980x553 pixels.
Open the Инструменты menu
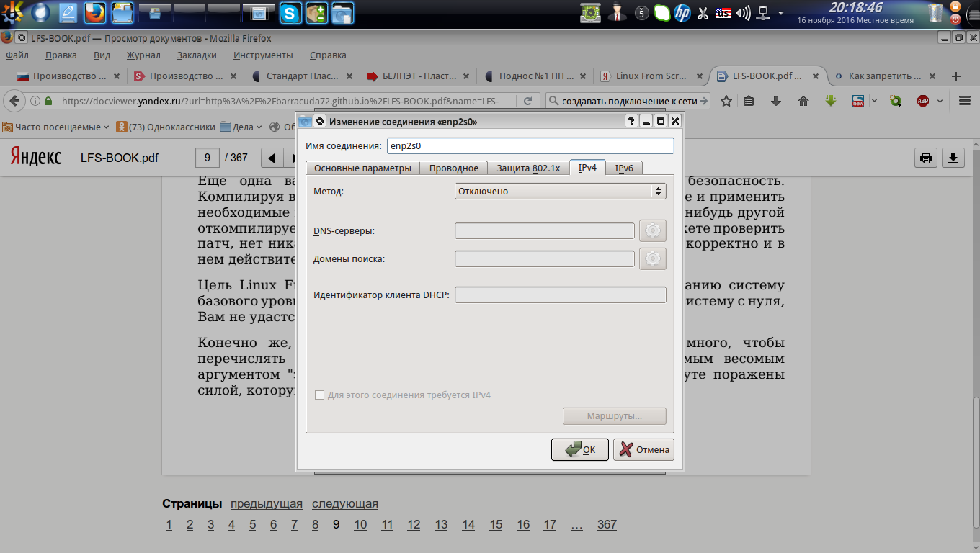pyautogui.click(x=263, y=55)
